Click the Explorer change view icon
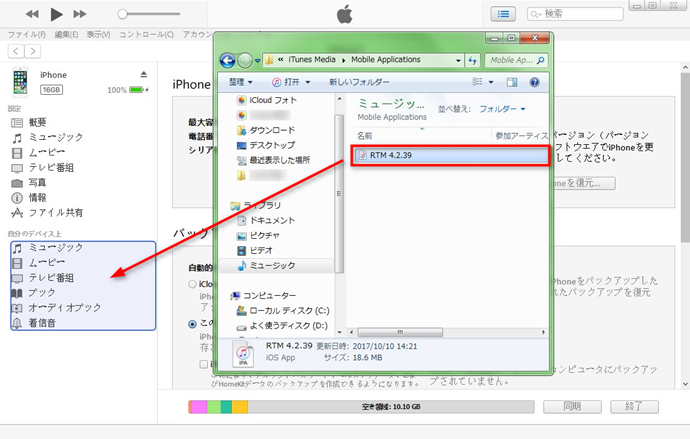The image size is (690, 439). pyautogui.click(x=477, y=82)
